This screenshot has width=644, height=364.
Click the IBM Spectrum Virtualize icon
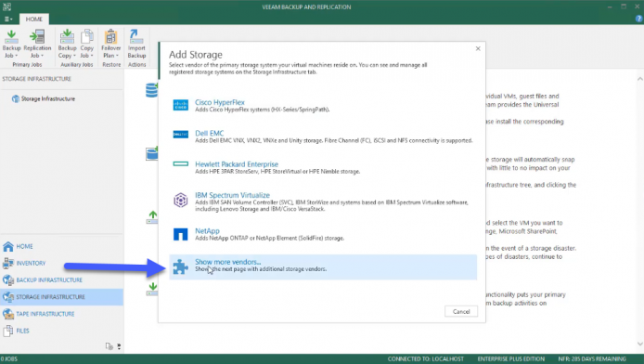point(180,200)
